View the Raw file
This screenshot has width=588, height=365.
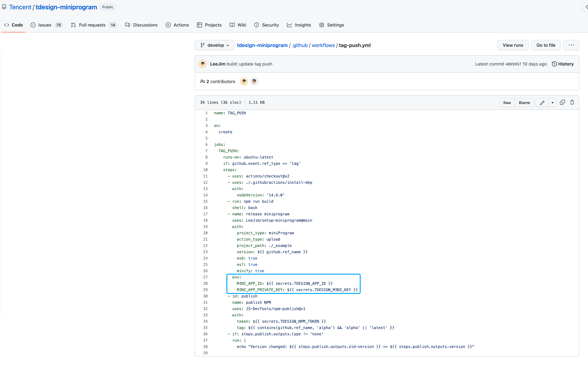click(x=507, y=103)
